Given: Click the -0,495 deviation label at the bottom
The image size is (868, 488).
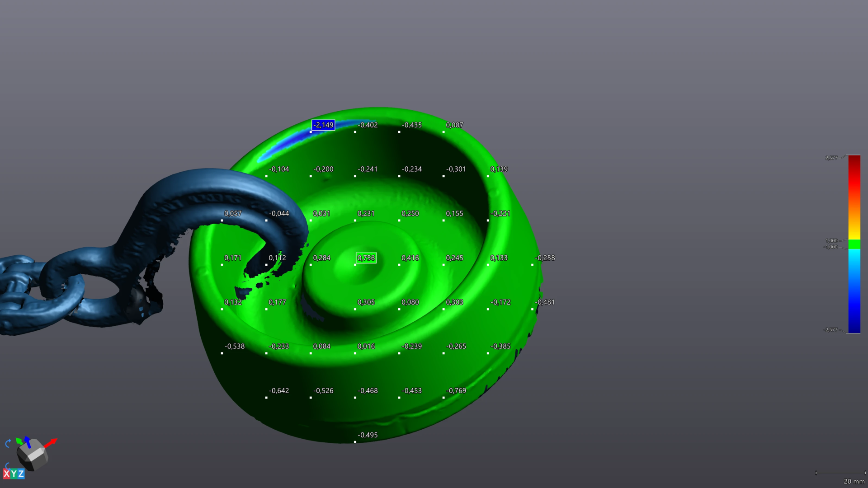Looking at the screenshot, I should pyautogui.click(x=368, y=435).
